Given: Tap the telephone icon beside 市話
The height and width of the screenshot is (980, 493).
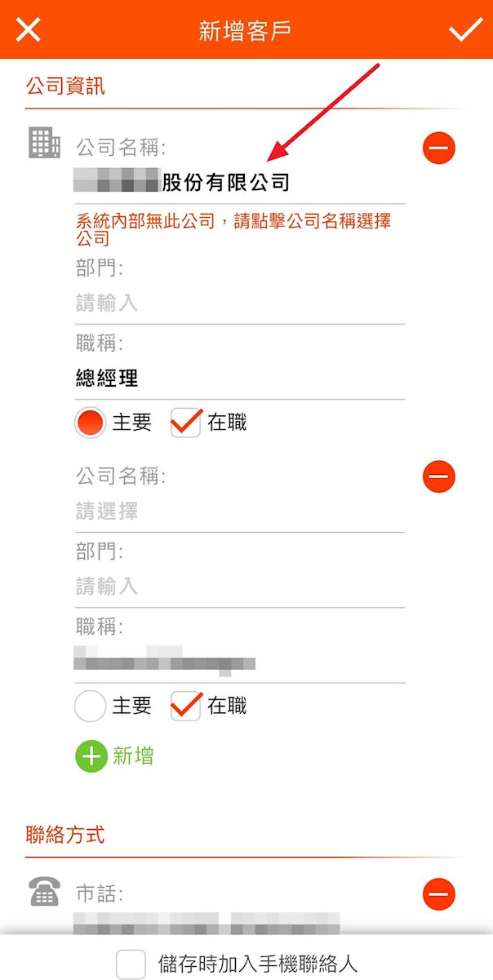Looking at the screenshot, I should tap(45, 894).
